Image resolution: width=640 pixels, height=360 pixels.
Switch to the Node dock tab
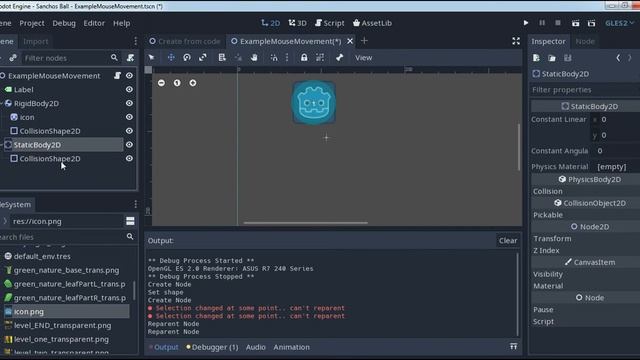pyautogui.click(x=585, y=41)
